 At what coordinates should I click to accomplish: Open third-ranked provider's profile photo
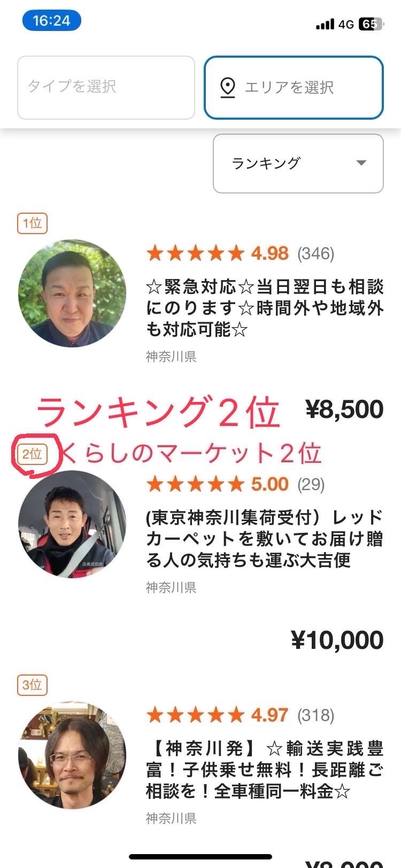click(x=72, y=755)
